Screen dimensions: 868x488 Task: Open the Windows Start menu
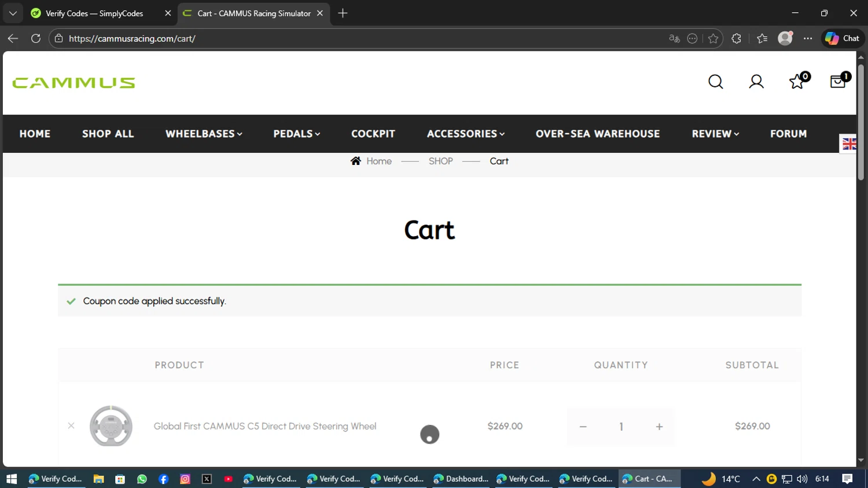pos(12,479)
